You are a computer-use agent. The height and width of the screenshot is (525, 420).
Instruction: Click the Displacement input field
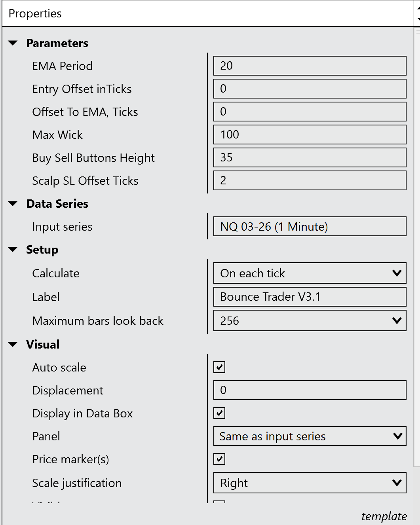point(310,390)
